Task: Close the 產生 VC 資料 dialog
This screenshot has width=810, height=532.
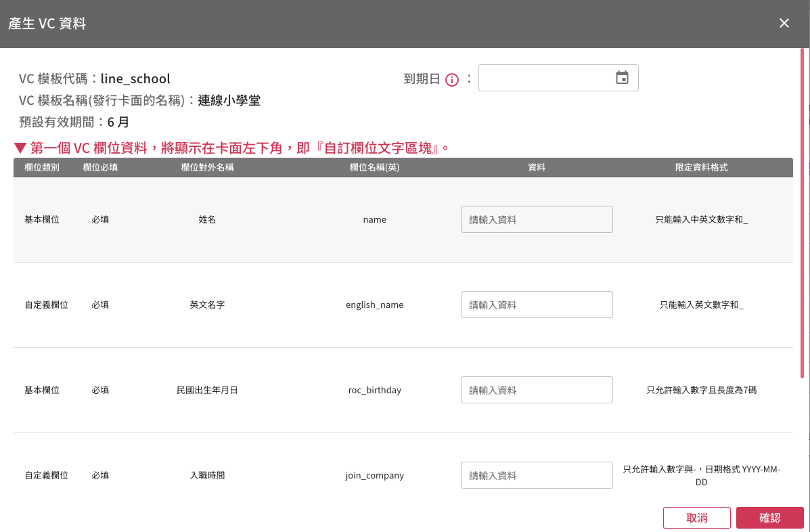Action: (x=784, y=24)
